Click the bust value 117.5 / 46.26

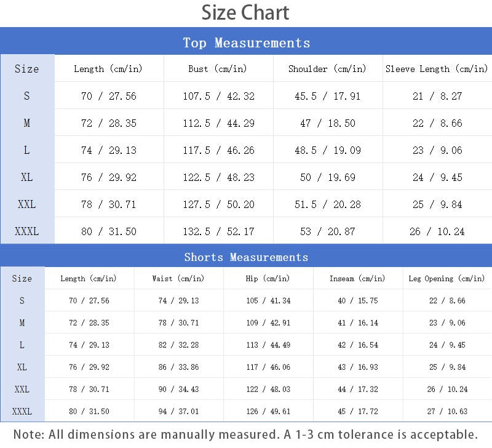pyautogui.click(x=219, y=150)
